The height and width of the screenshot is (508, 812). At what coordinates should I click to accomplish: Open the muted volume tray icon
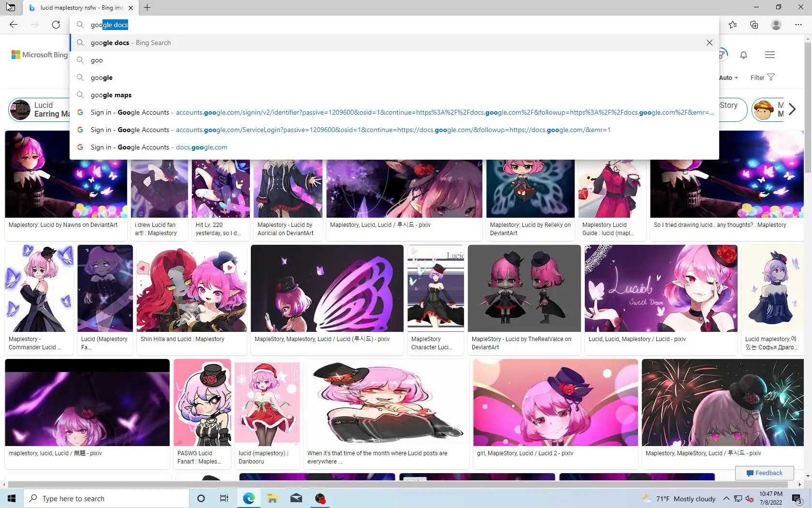[749, 498]
